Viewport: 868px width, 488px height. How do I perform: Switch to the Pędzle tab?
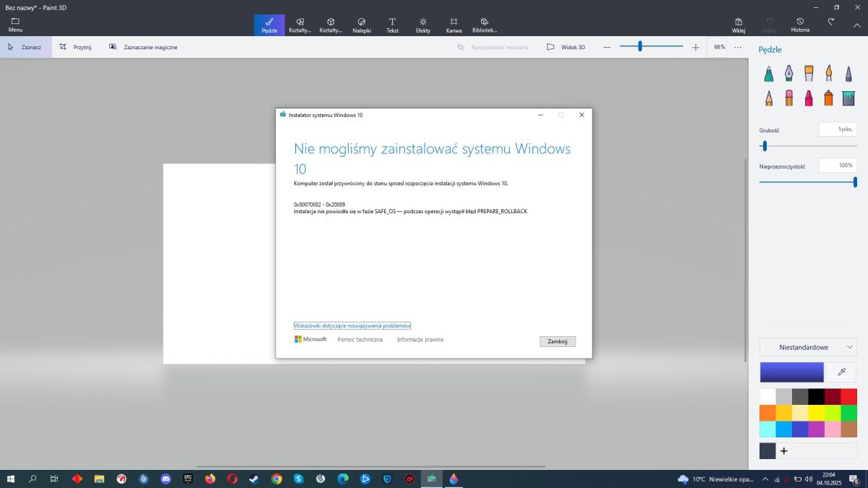pos(269,25)
